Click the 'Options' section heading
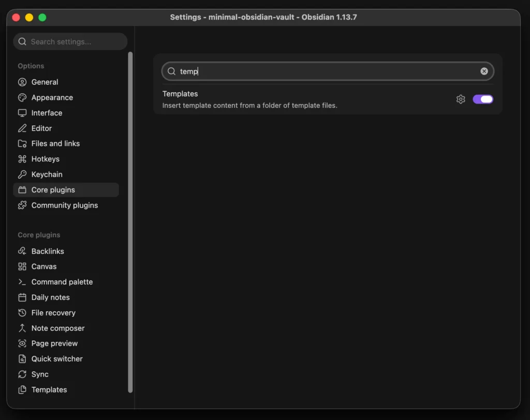Screen dimensions: 530x420 (31, 66)
